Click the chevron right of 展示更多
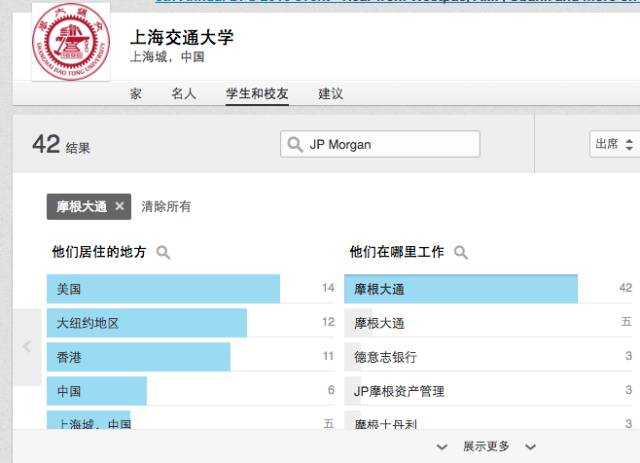 tap(530, 447)
